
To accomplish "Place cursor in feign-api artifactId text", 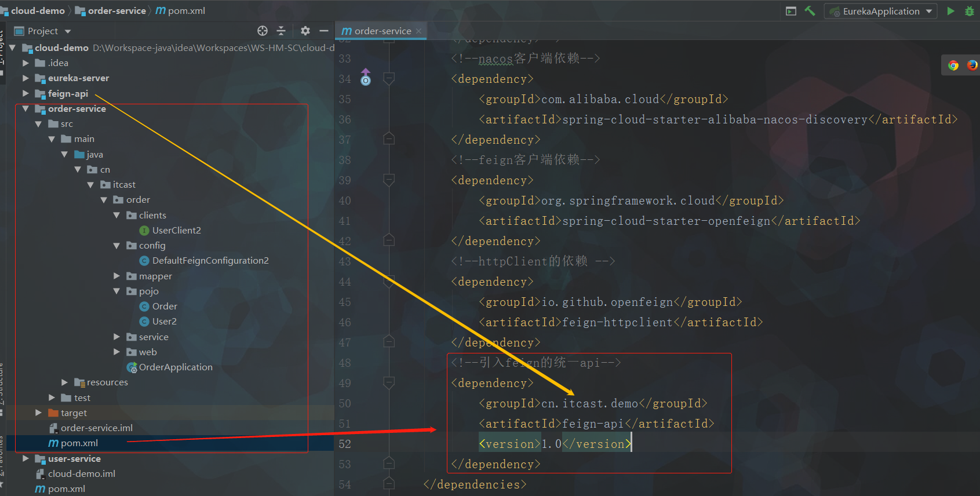I will tap(593, 424).
